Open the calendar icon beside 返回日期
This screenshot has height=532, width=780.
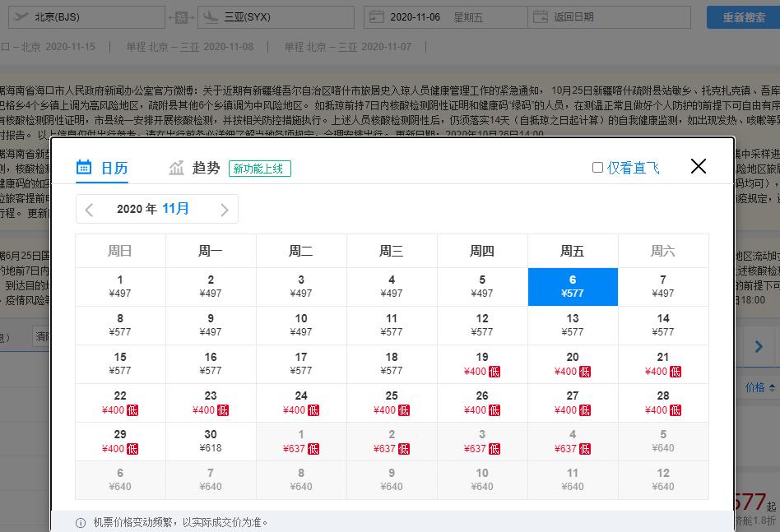[x=541, y=16]
